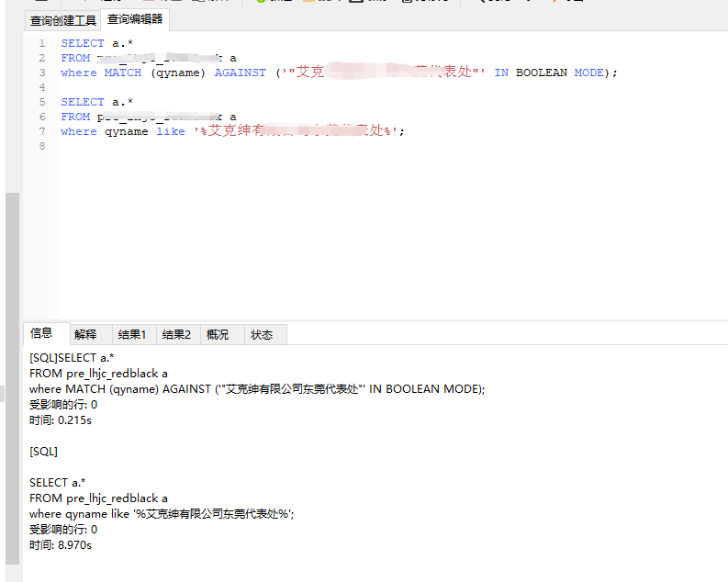Click the AGAINST keyword in the editor

pyautogui.click(x=240, y=73)
